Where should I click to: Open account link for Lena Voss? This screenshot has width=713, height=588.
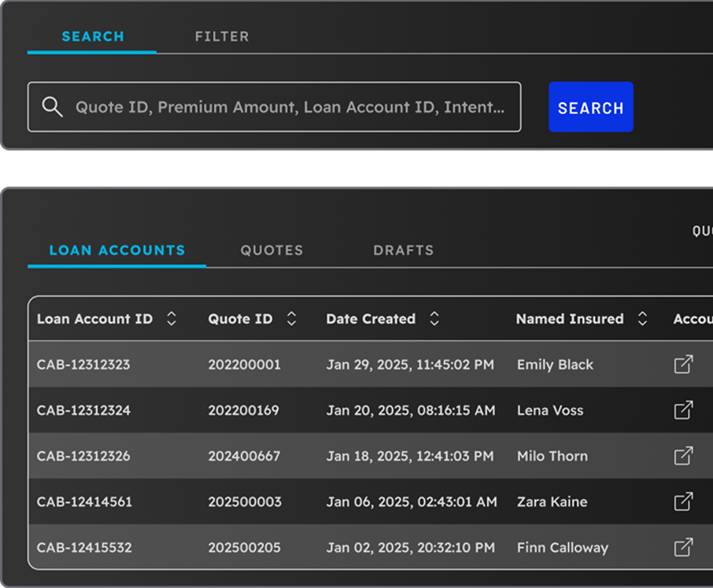tap(683, 410)
